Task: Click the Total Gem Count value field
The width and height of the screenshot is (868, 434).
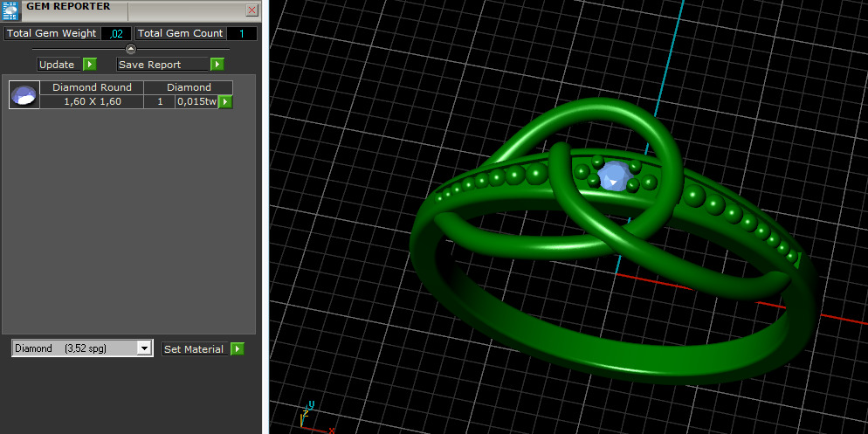Action: click(x=242, y=34)
